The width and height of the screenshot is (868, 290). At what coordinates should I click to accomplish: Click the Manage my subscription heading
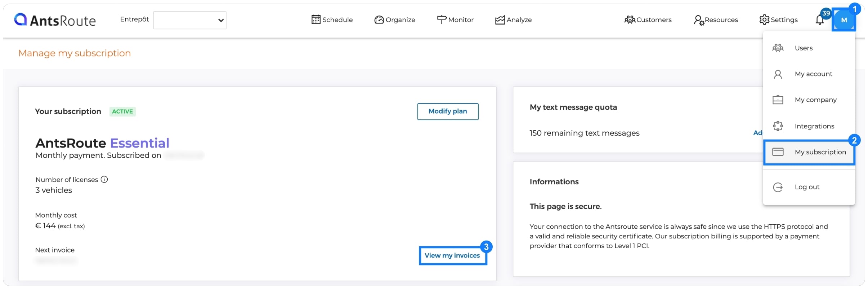(75, 53)
